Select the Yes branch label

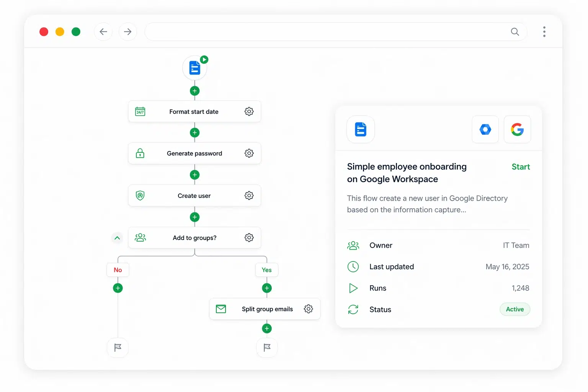click(x=266, y=270)
